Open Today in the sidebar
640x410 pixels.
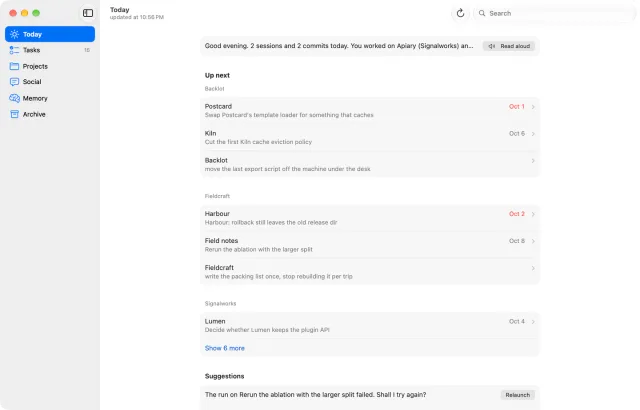pyautogui.click(x=50, y=34)
